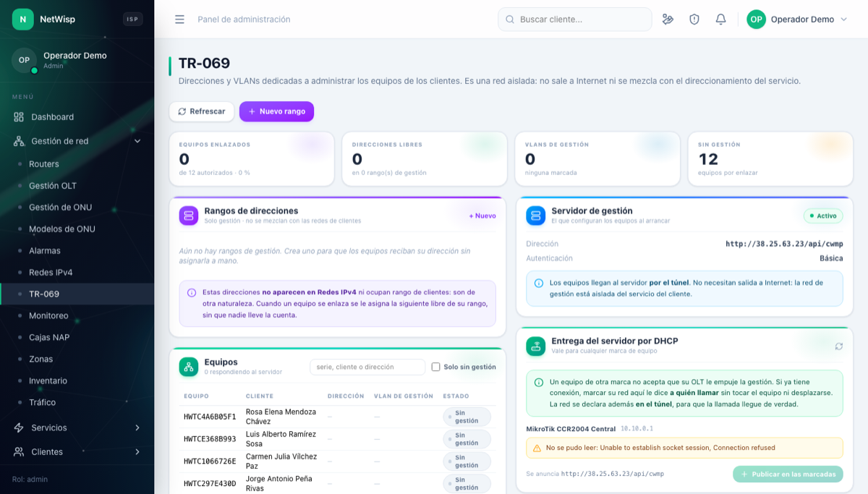The image size is (868, 494).
Task: Click the shield icon in top bar
Action: click(694, 20)
